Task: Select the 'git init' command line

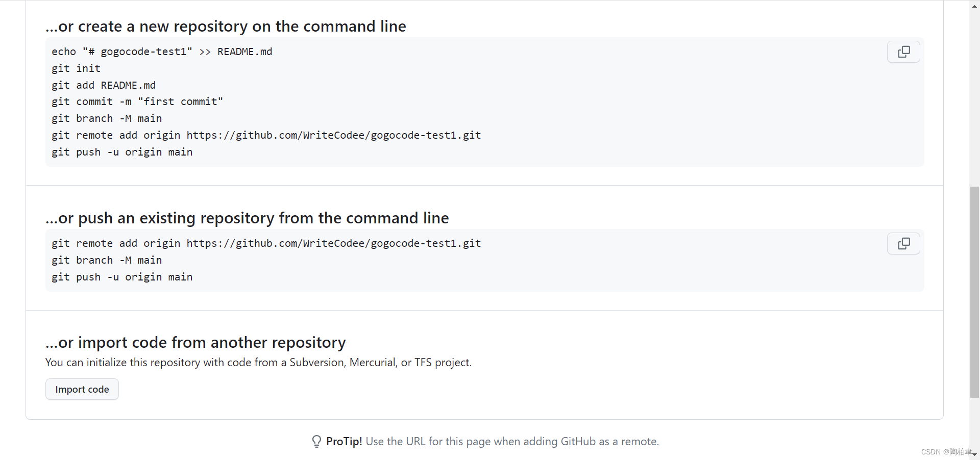Action: (x=76, y=68)
